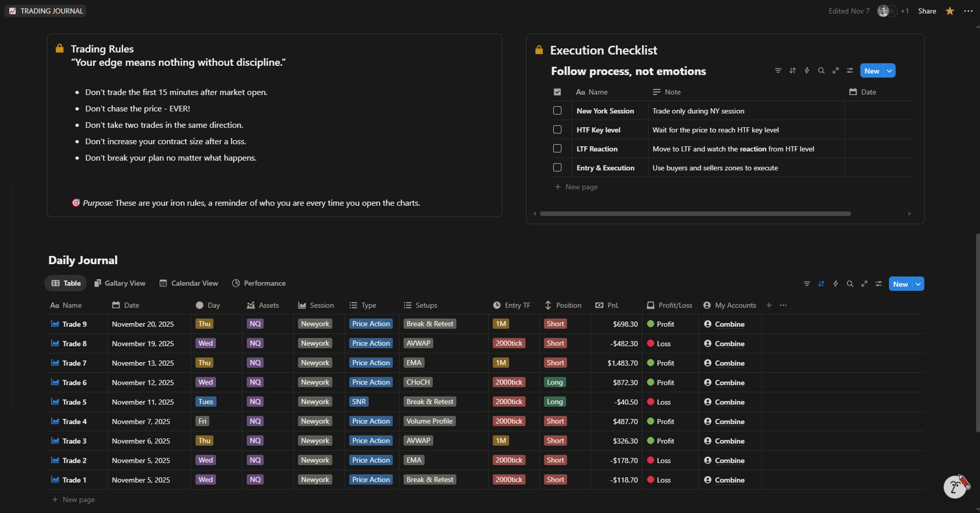Expand the New dropdown arrow in Daily Journal
The height and width of the screenshot is (513, 980).
point(918,284)
